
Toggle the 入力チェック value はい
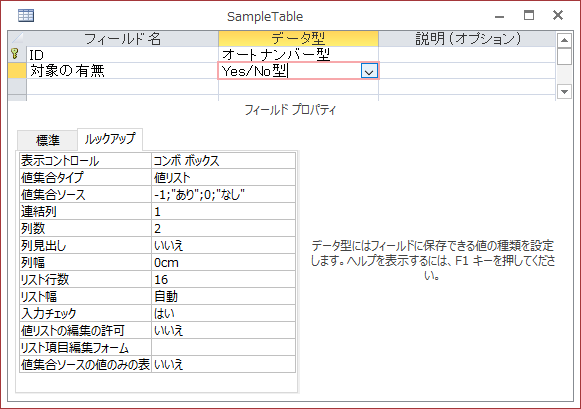223,313
